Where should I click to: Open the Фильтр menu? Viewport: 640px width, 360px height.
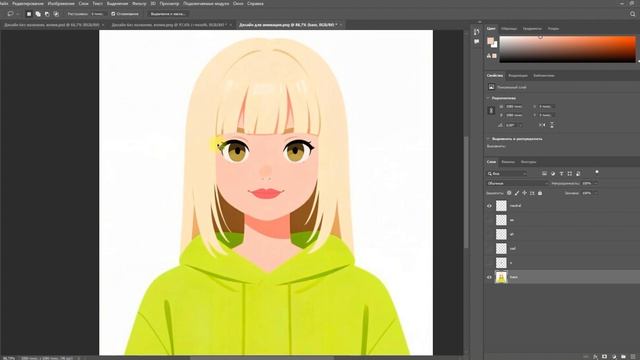click(139, 4)
